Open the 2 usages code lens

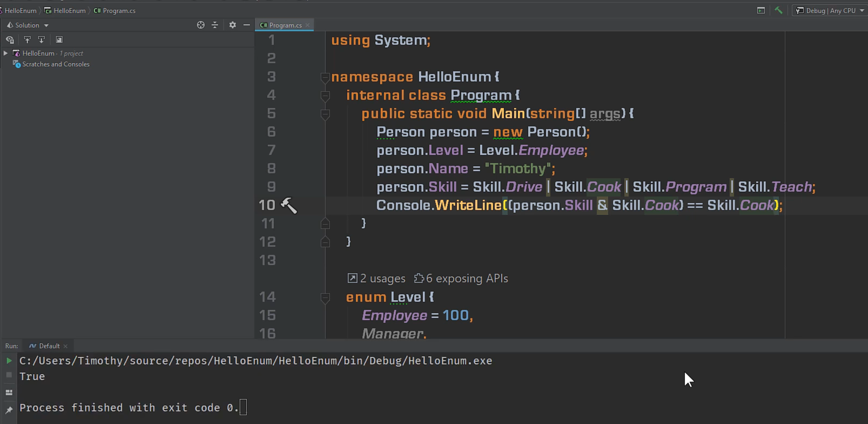[x=376, y=278]
